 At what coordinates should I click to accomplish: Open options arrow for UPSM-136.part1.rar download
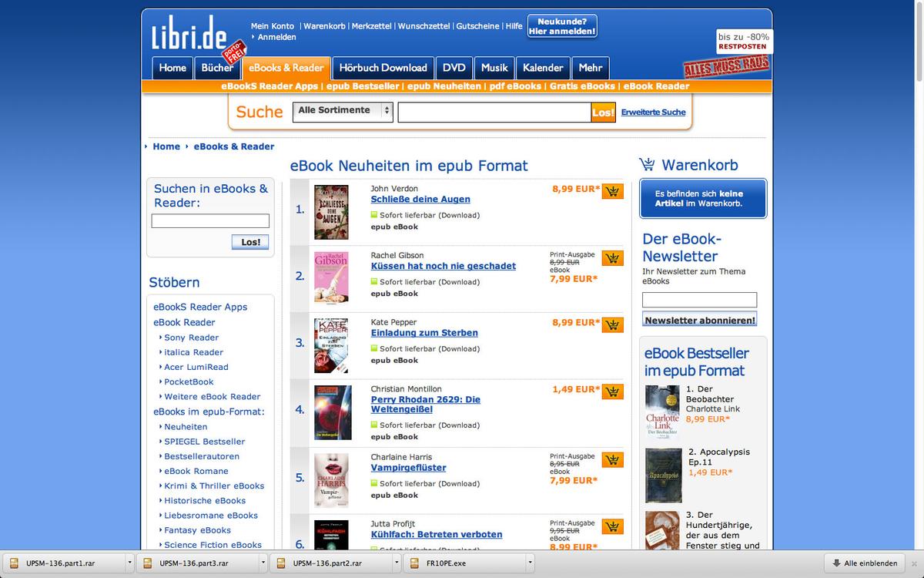tap(129, 563)
